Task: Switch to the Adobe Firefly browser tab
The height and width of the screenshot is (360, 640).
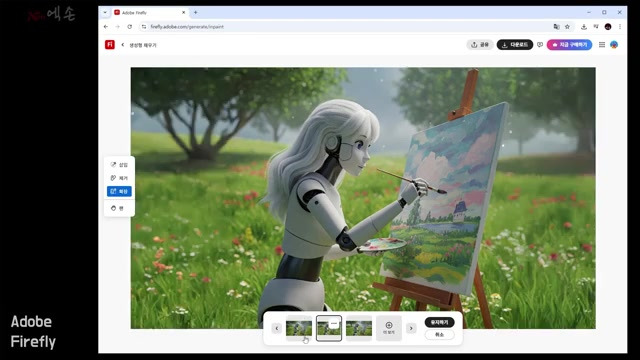Action: (149, 13)
